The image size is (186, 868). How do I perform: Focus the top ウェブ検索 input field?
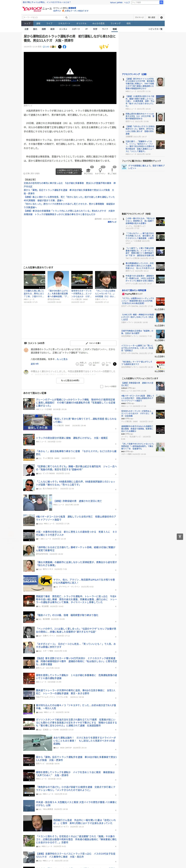coord(145,2)
